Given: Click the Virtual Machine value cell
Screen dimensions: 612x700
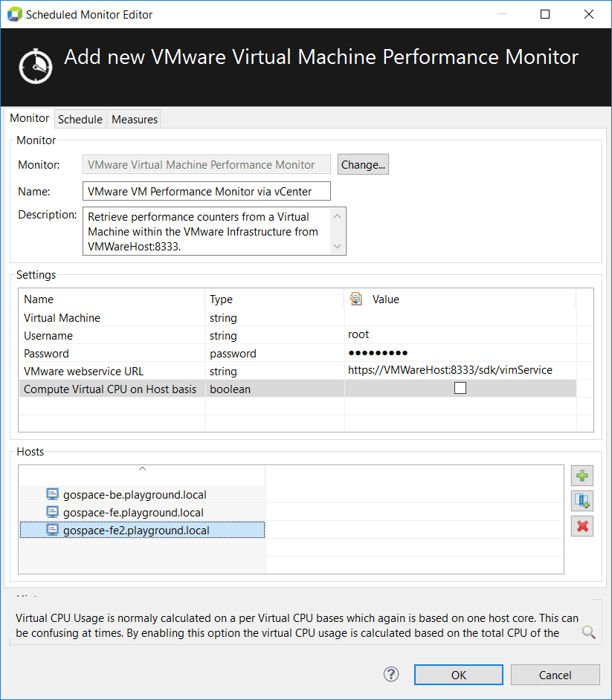Looking at the screenshot, I should click(x=460, y=317).
